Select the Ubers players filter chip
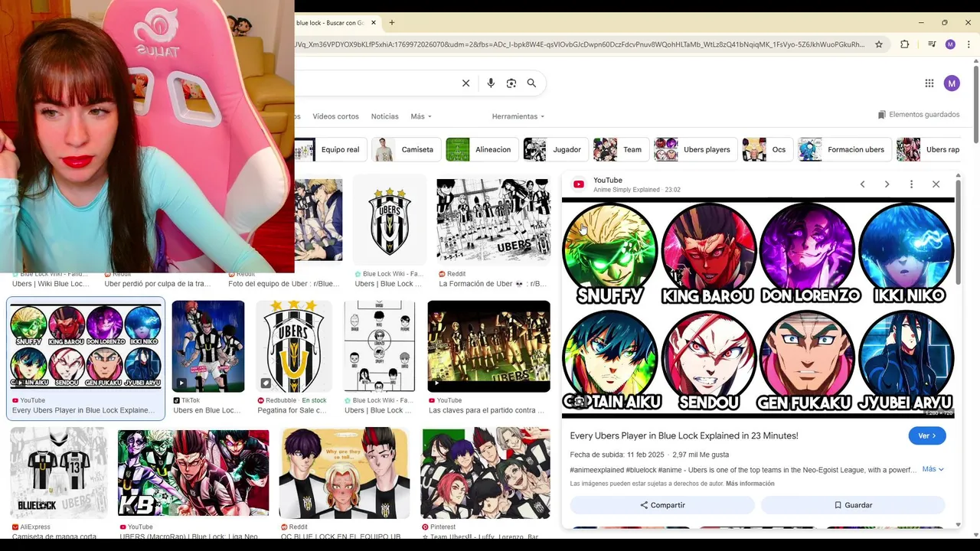The width and height of the screenshot is (980, 551). [695, 150]
